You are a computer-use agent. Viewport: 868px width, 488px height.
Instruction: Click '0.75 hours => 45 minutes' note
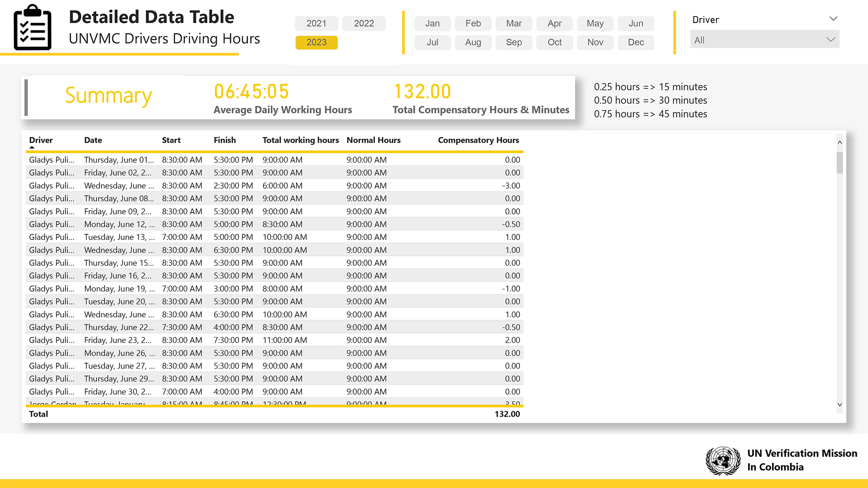point(650,114)
